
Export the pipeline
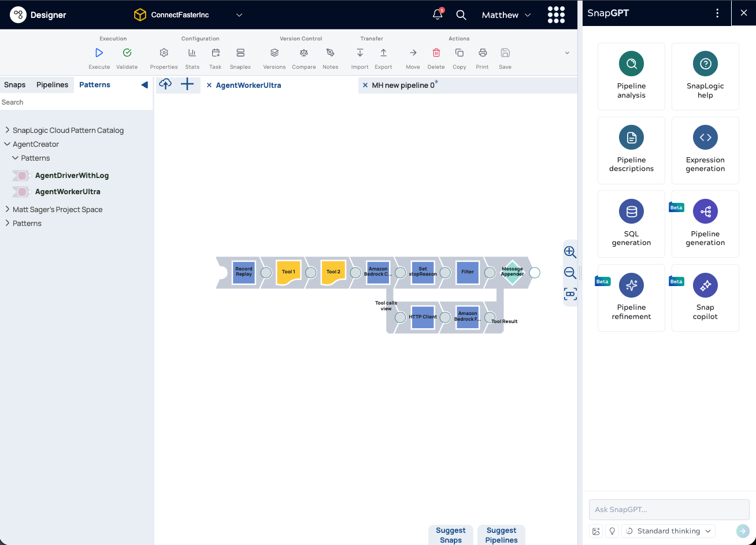point(383,53)
